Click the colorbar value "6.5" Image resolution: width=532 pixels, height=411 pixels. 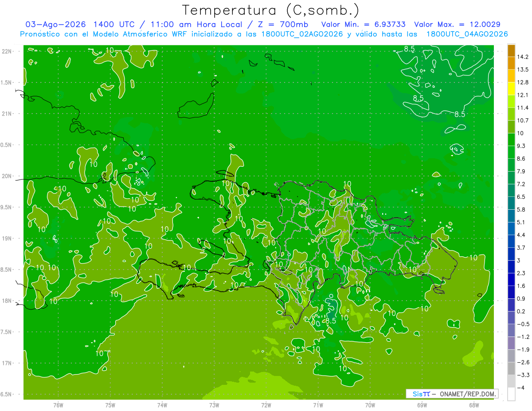(x=521, y=197)
